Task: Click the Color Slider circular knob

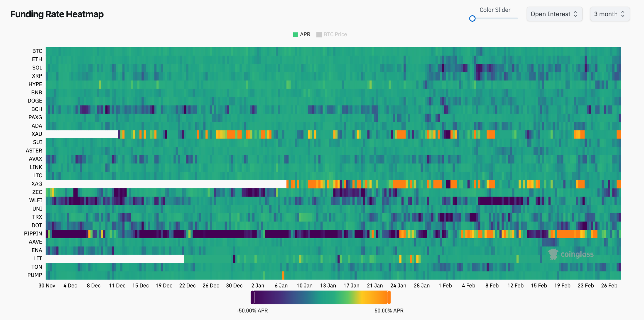Action: click(472, 18)
